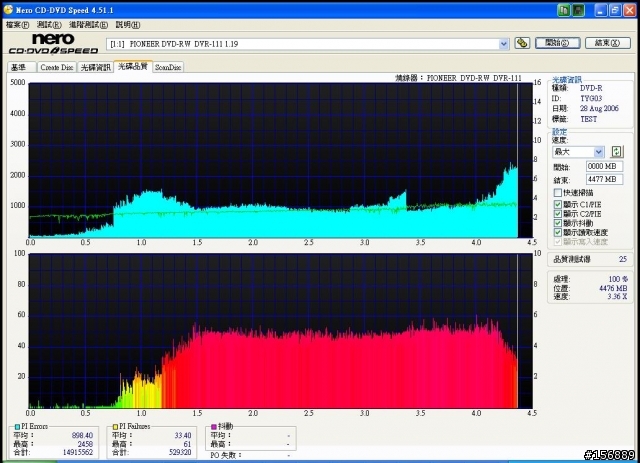The image size is (640, 463).
Task: Switch to the ScanDisc tab
Action: (x=168, y=67)
